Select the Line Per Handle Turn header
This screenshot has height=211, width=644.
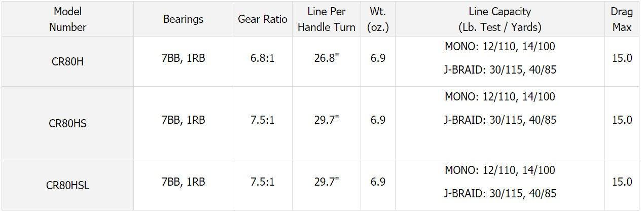pyautogui.click(x=326, y=19)
